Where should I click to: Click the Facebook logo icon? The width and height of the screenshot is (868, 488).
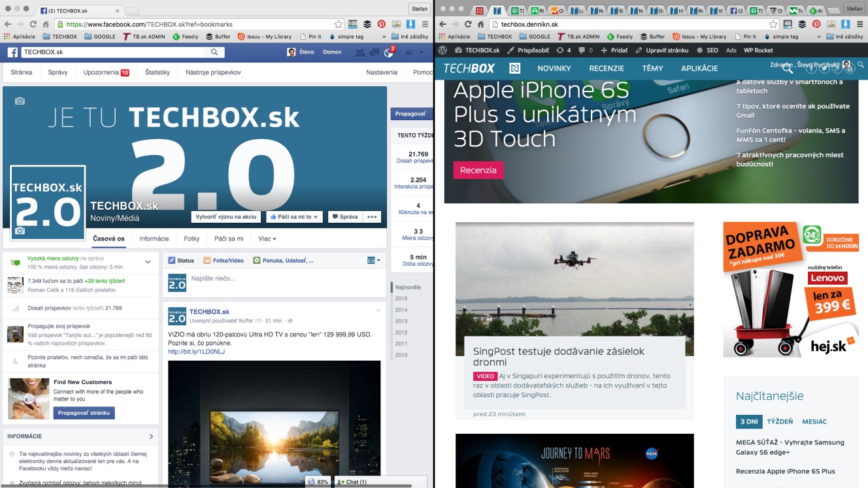coord(12,52)
